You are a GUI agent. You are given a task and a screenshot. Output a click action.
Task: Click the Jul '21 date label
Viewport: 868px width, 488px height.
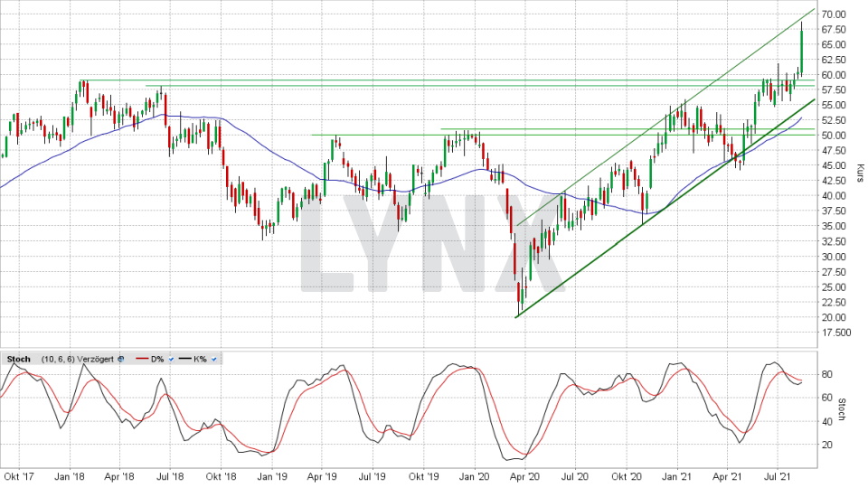778,476
